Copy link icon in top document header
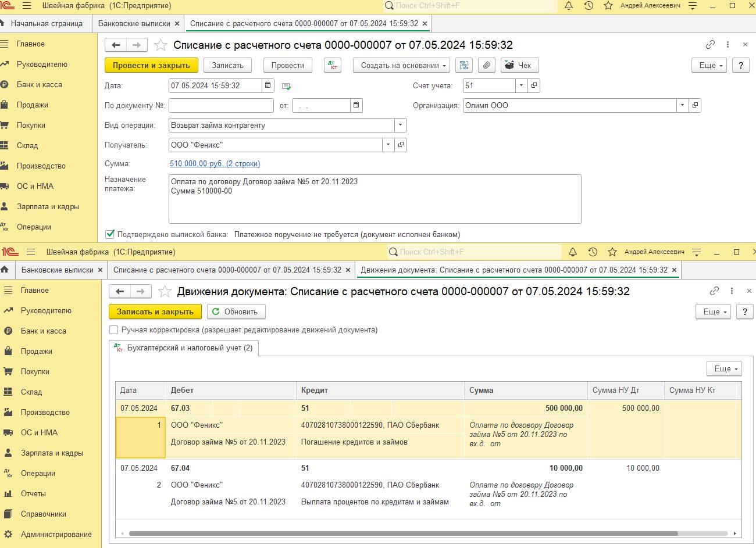The width and height of the screenshot is (756, 548). pos(710,44)
